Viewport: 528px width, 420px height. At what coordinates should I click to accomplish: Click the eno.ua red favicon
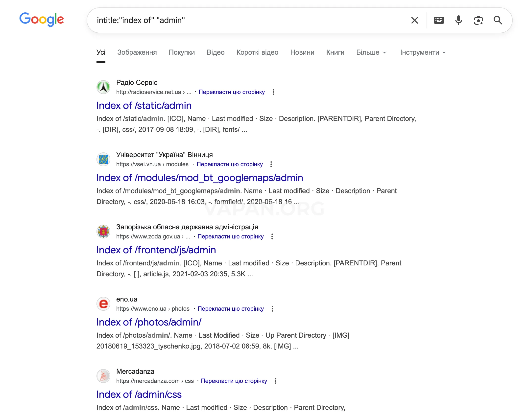point(103,304)
